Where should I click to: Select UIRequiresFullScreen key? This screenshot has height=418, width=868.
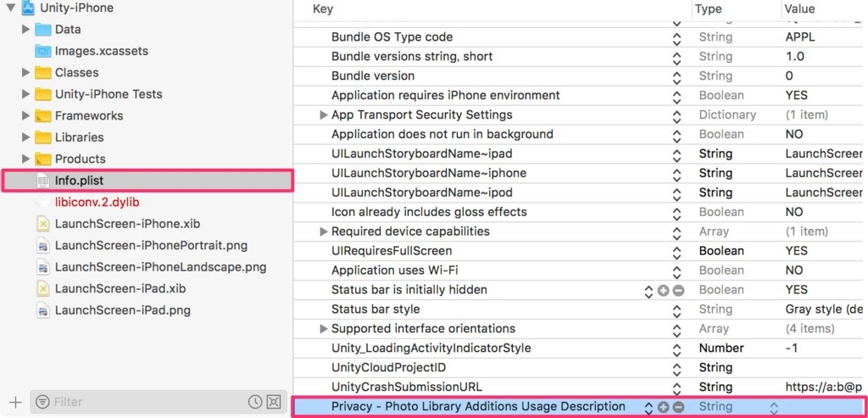[392, 251]
